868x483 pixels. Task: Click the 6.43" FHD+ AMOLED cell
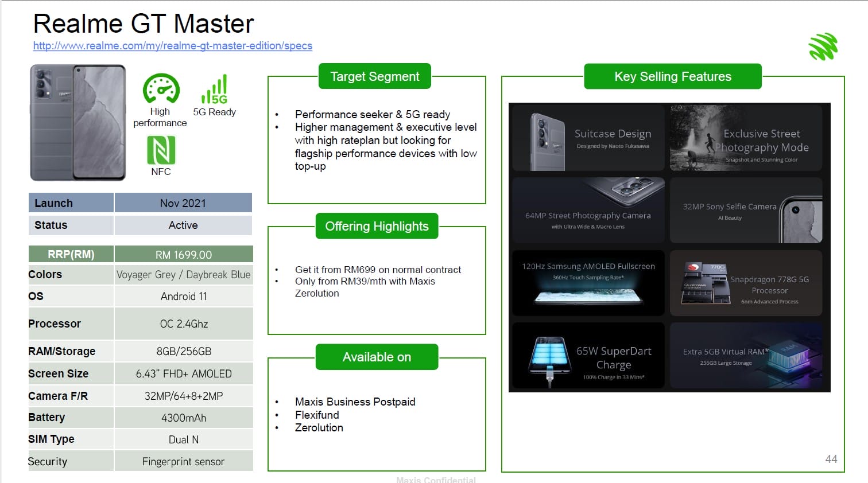coord(184,373)
